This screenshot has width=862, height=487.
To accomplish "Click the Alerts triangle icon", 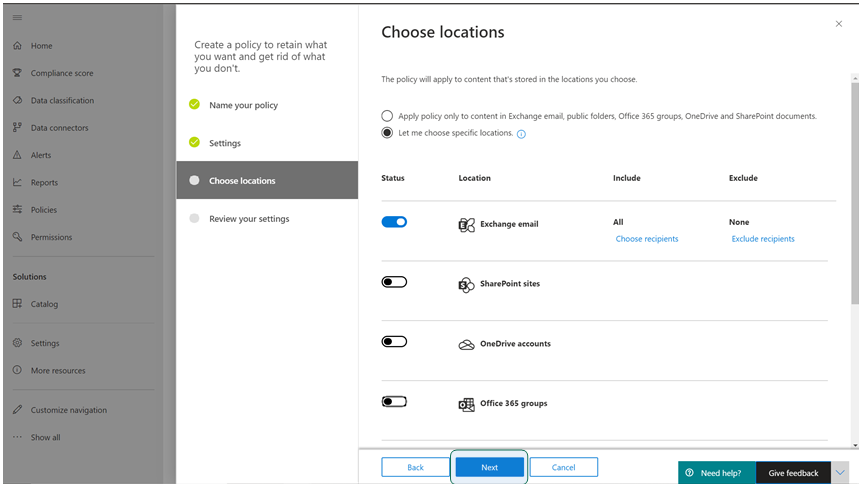I will point(18,155).
